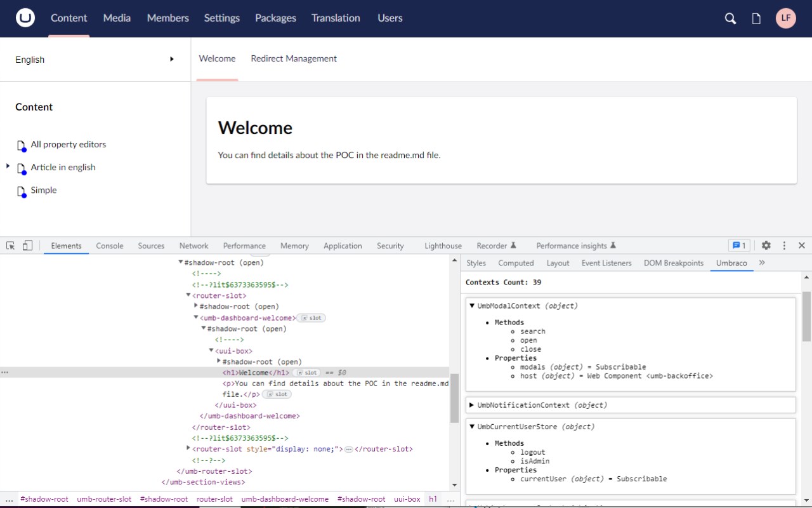Screen dimensions: 812x508
Task: Click the breadcrumb left ellipsis
Action: (8, 500)
